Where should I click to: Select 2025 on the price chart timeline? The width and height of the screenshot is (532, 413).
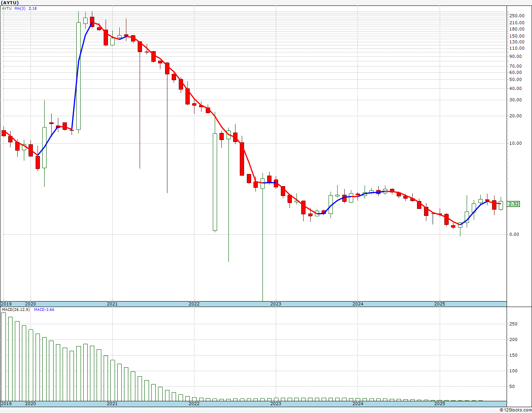pyautogui.click(x=439, y=304)
